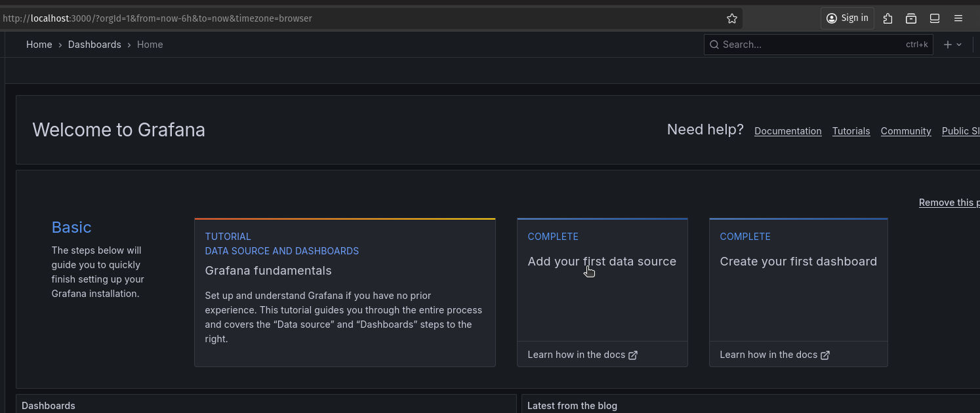This screenshot has width=980, height=413.
Task: Click the Grafana Search input field
Action: click(x=818, y=45)
